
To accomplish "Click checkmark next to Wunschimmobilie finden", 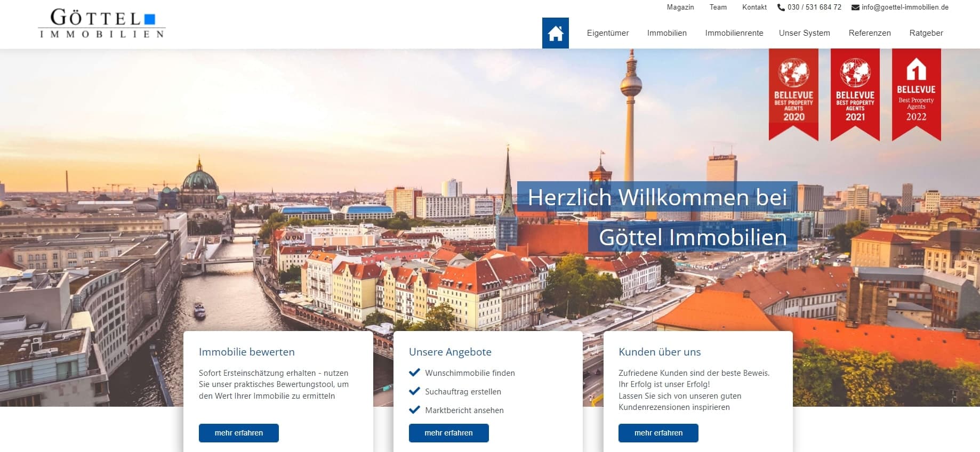I will [x=414, y=373].
